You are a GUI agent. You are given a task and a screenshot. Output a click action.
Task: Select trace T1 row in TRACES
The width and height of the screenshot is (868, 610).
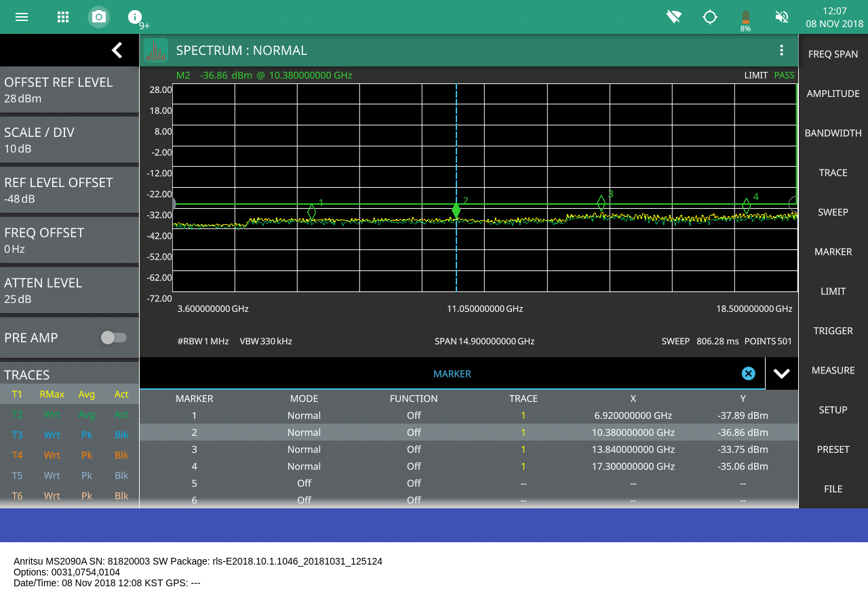point(70,394)
